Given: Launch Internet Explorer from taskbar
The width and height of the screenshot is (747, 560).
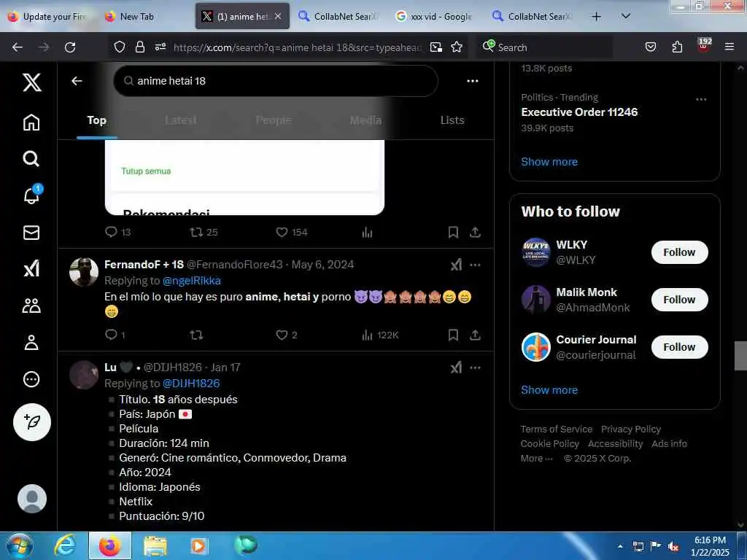Looking at the screenshot, I should point(65,546).
